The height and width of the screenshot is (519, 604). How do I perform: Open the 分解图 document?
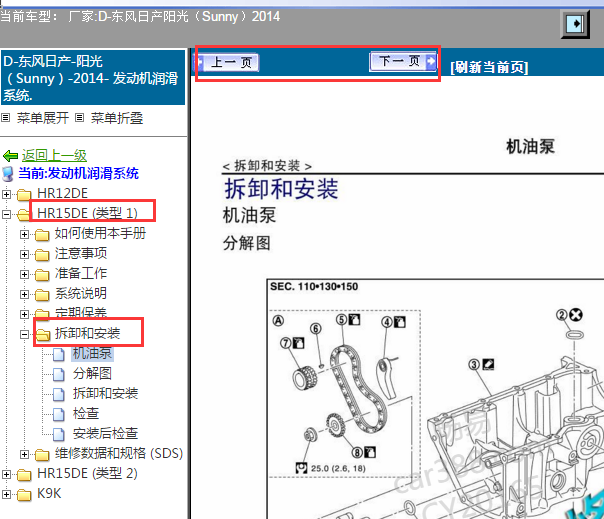[x=92, y=373]
